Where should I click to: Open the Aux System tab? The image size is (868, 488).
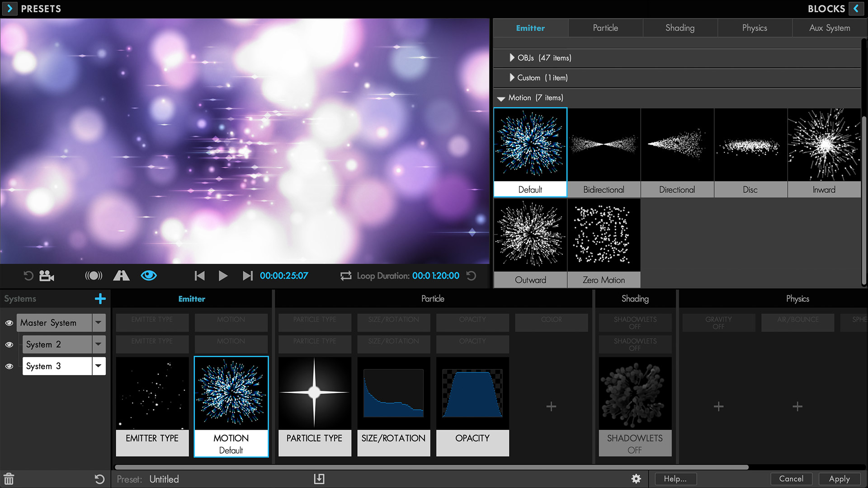(x=829, y=28)
